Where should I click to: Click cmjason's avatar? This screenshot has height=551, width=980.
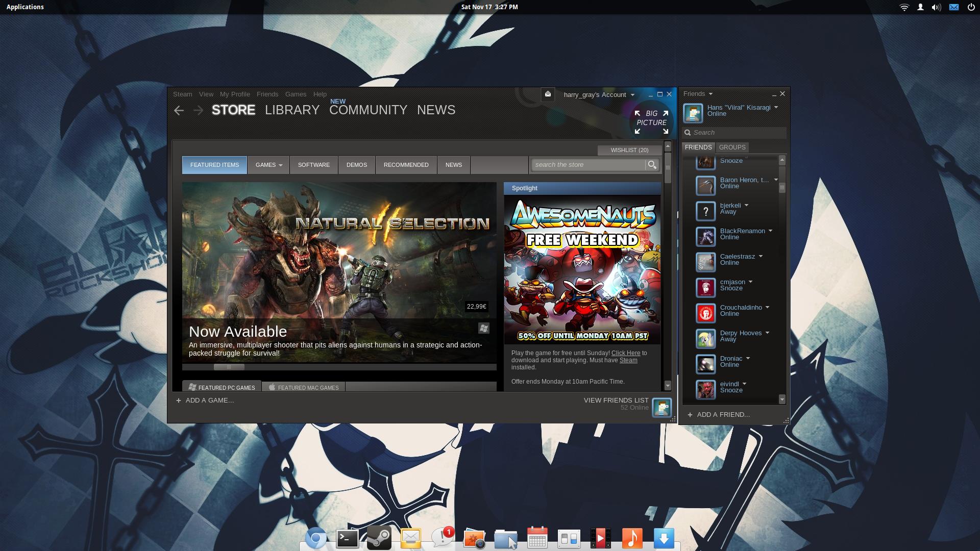[x=706, y=287]
